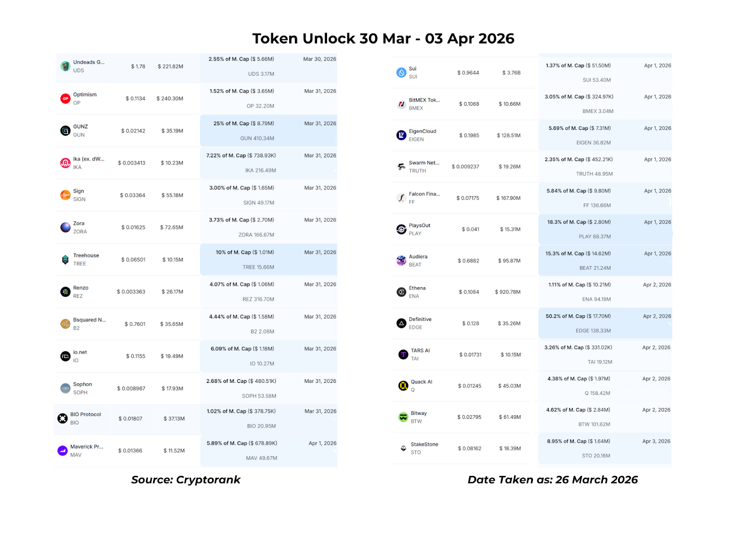Click the Zora token icon
This screenshot has width=756, height=534.
point(65,228)
